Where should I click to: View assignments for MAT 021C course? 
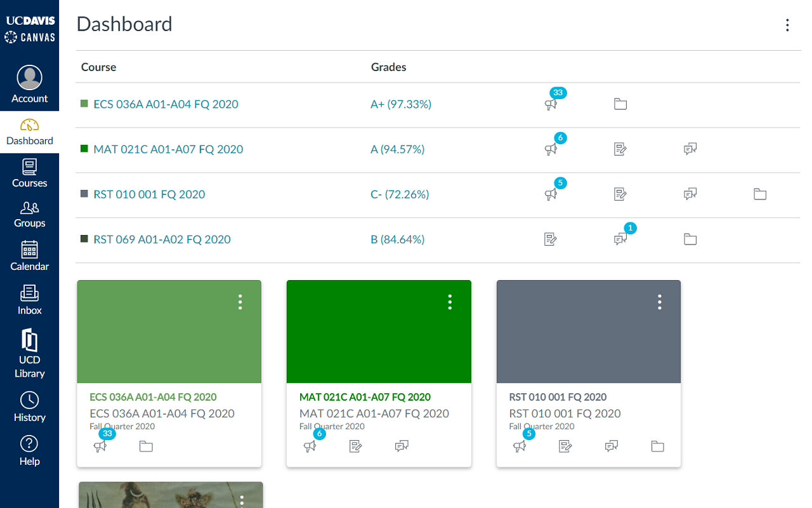pos(620,149)
